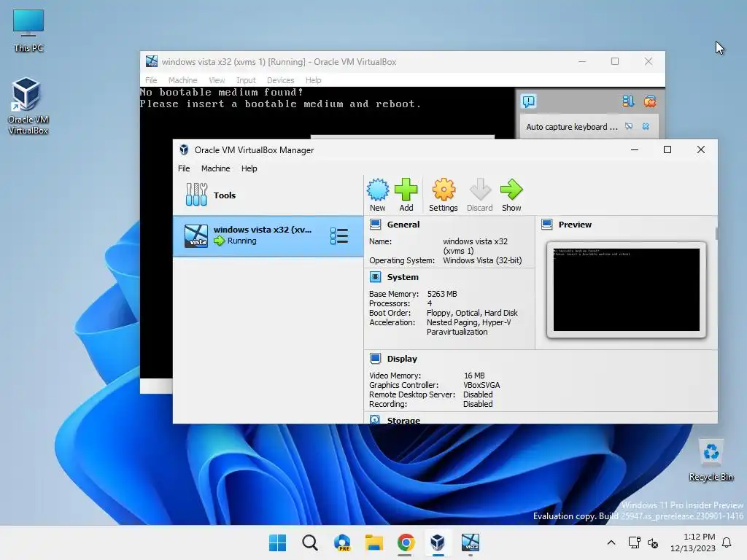Click the Recycle Bin desktop icon
The width and height of the screenshot is (747, 560).
click(711, 460)
